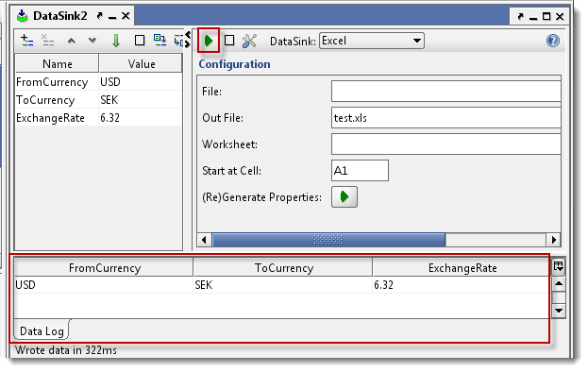The width and height of the screenshot is (588, 372).
Task: Click the remove property icon
Action: 47,40
